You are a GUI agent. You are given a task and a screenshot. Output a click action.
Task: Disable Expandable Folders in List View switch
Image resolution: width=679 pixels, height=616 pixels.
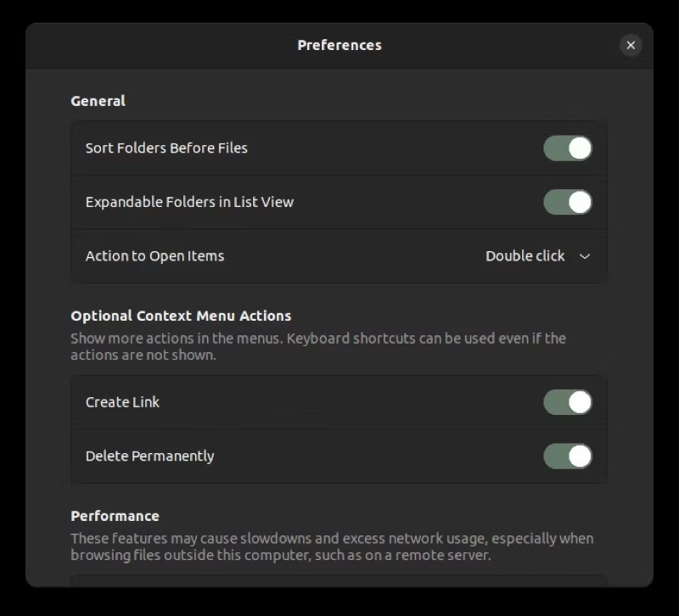(x=567, y=202)
